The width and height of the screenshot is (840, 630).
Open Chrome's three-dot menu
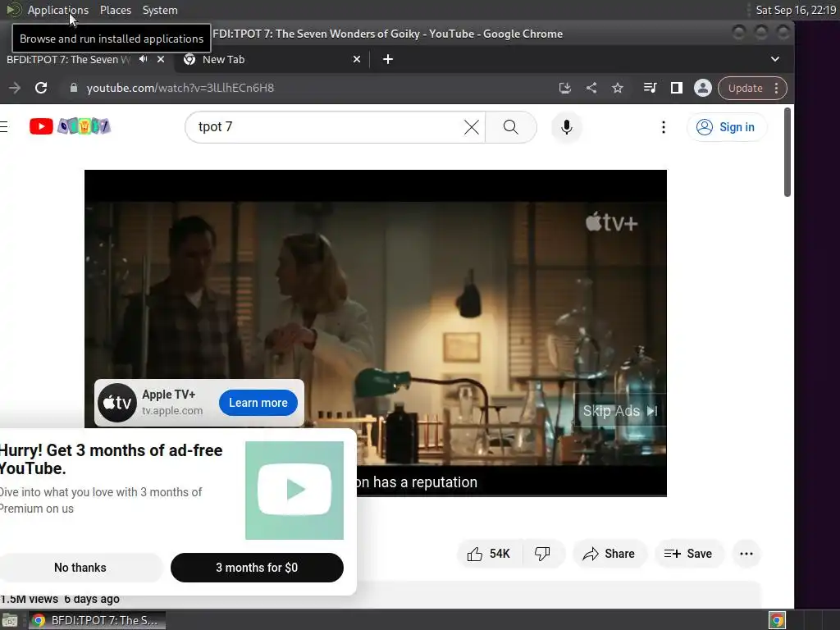[x=777, y=88]
